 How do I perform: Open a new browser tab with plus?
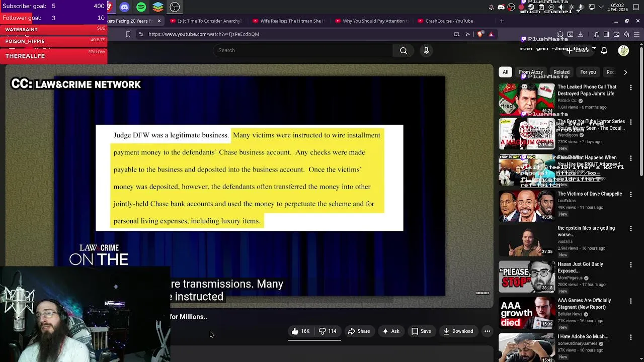tap(502, 21)
